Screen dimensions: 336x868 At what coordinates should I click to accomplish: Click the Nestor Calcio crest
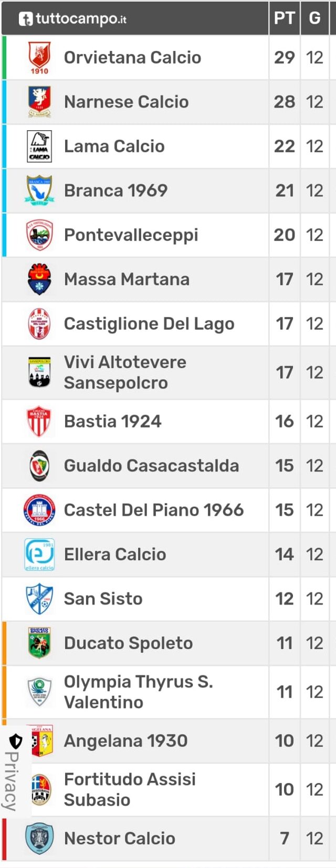[39, 839]
